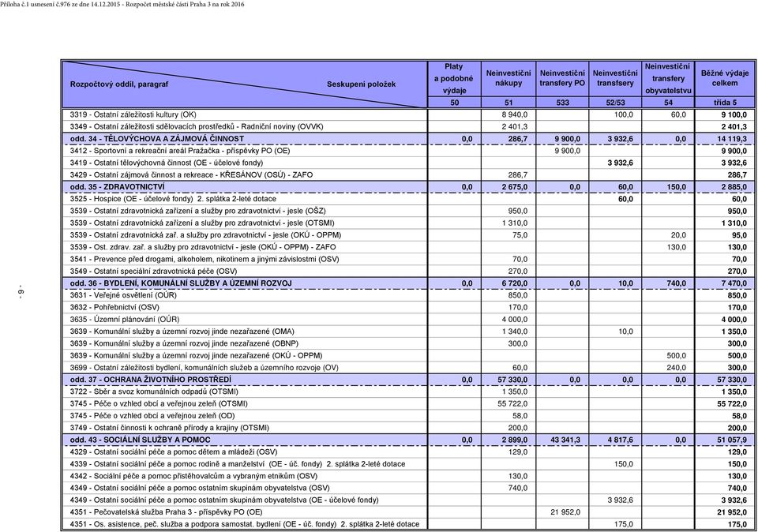Click the value '4 817,6' in odd. 43

click(621, 440)
